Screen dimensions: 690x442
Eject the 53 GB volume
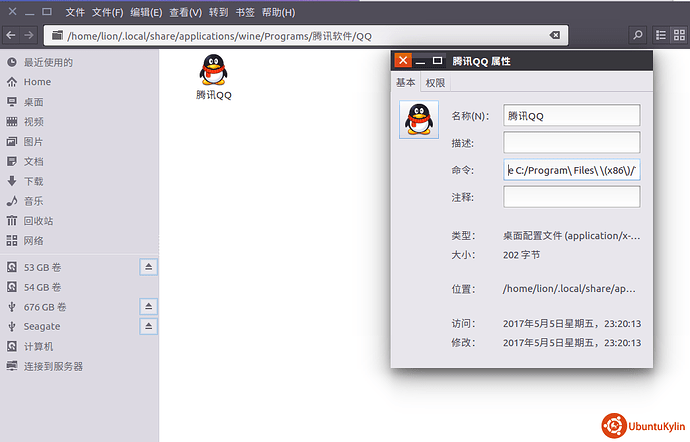148,267
